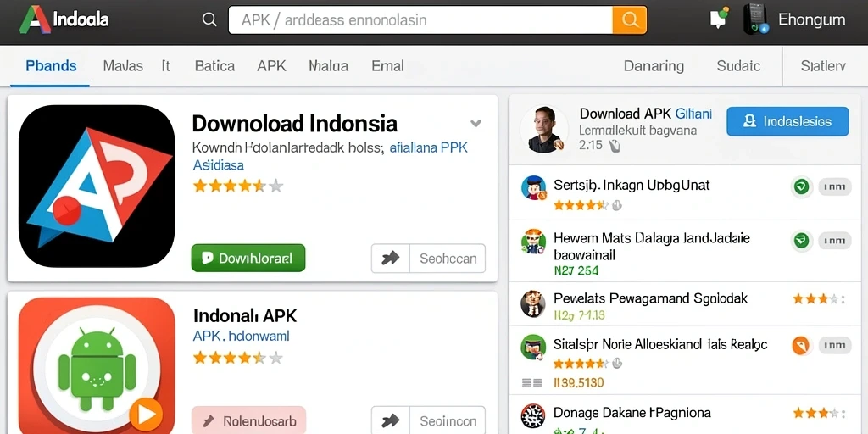Click the green Dowınloraal button
The height and width of the screenshot is (434, 868).
tap(248, 258)
